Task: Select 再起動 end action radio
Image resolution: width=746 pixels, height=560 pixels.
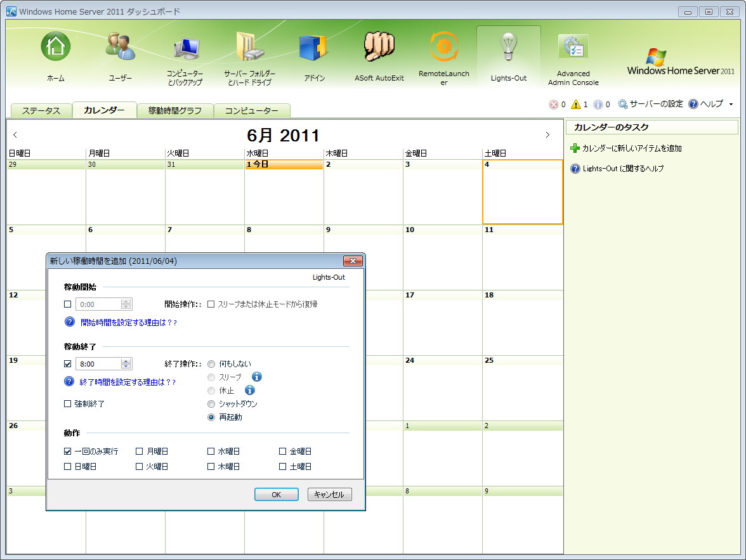Action: (x=211, y=417)
